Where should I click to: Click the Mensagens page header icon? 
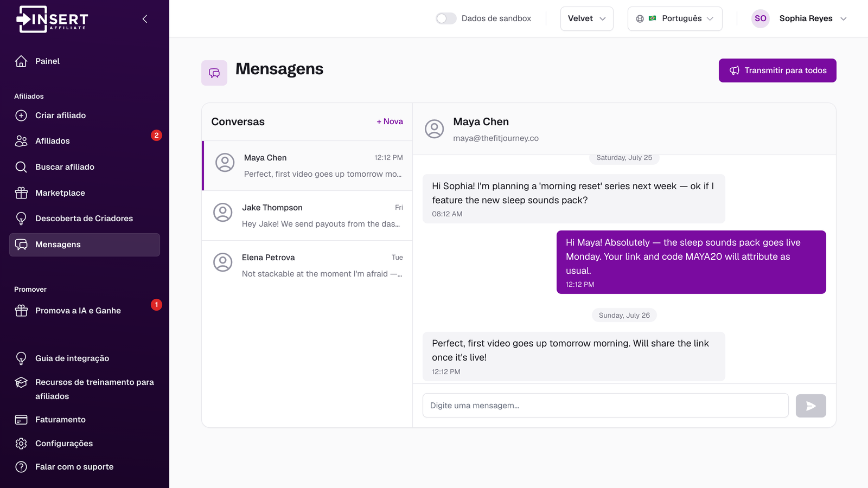click(x=214, y=73)
